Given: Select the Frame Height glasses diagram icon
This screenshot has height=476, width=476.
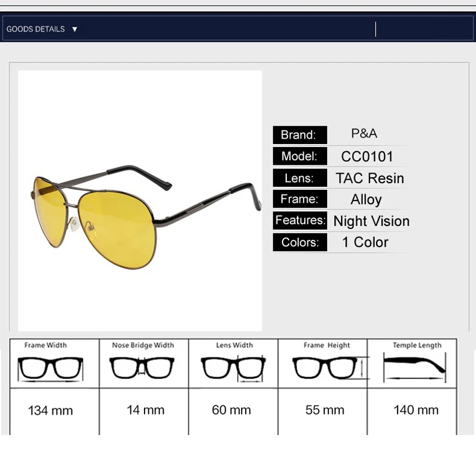Looking at the screenshot, I should pos(331,368).
